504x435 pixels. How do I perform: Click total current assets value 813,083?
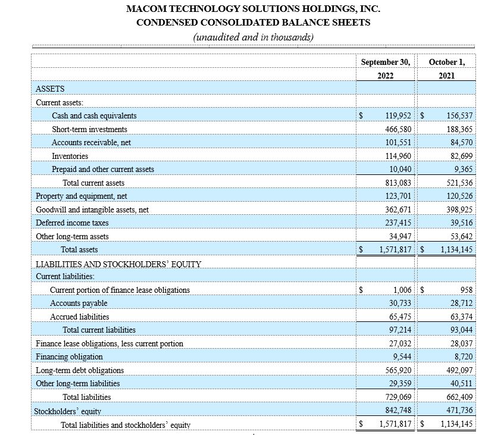click(x=398, y=183)
